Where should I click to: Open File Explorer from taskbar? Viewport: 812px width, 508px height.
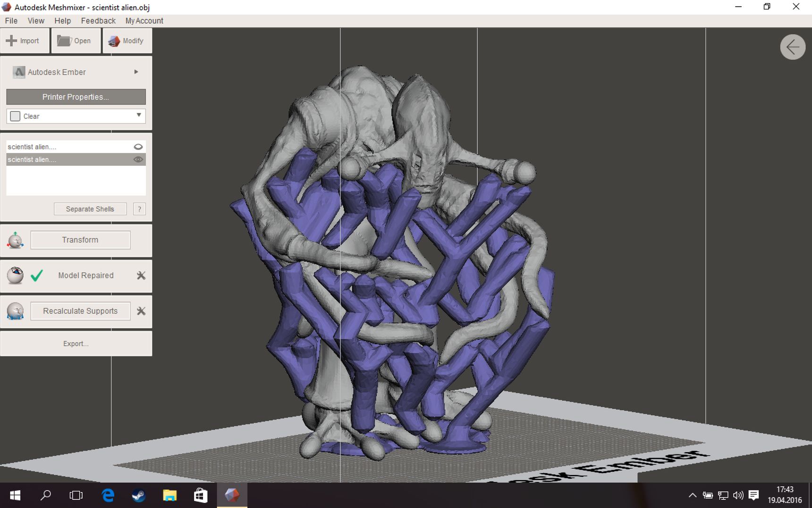tap(169, 495)
